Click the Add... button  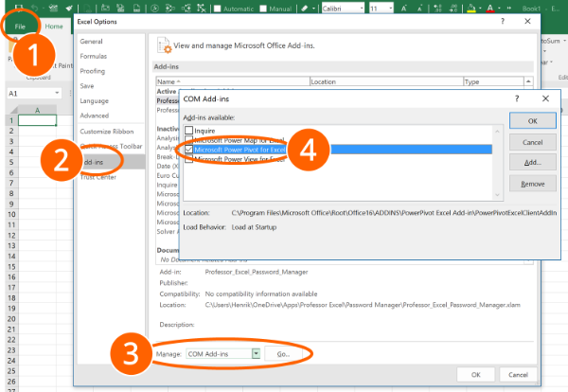pos(532,162)
